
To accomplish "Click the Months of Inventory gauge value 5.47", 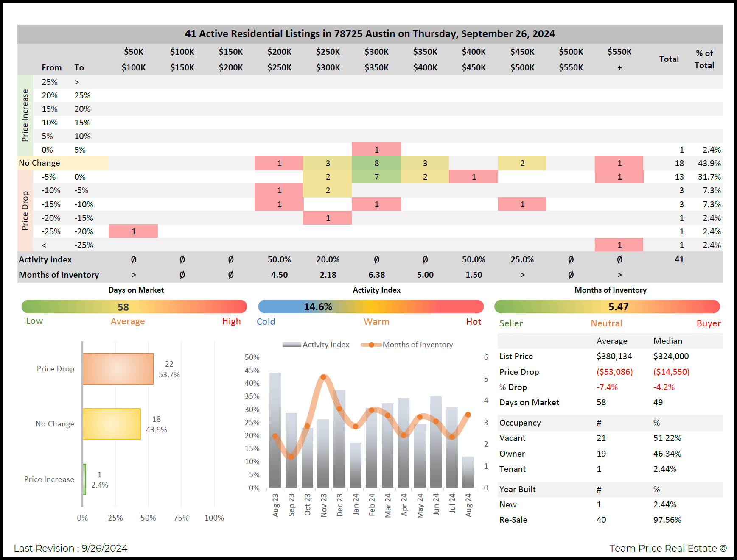I will tap(618, 306).
